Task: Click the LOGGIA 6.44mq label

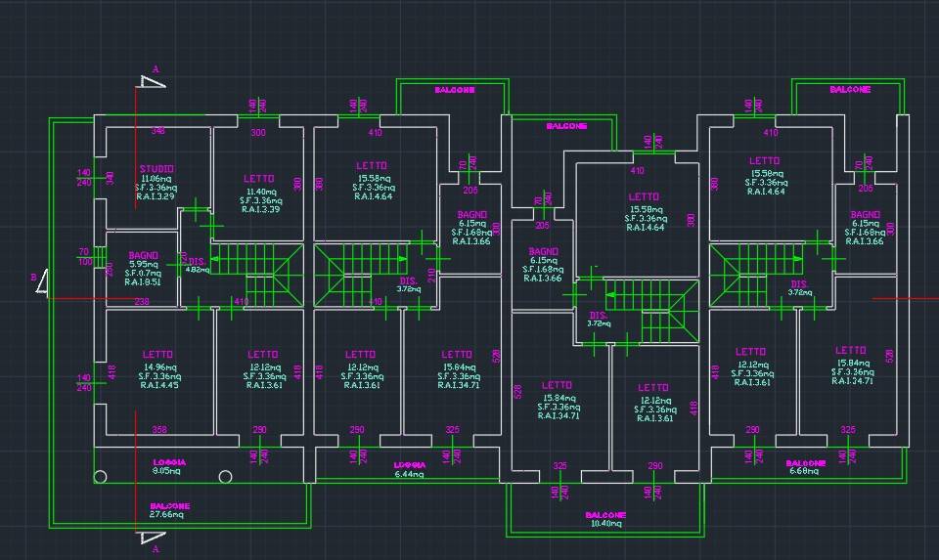Action: [409, 469]
